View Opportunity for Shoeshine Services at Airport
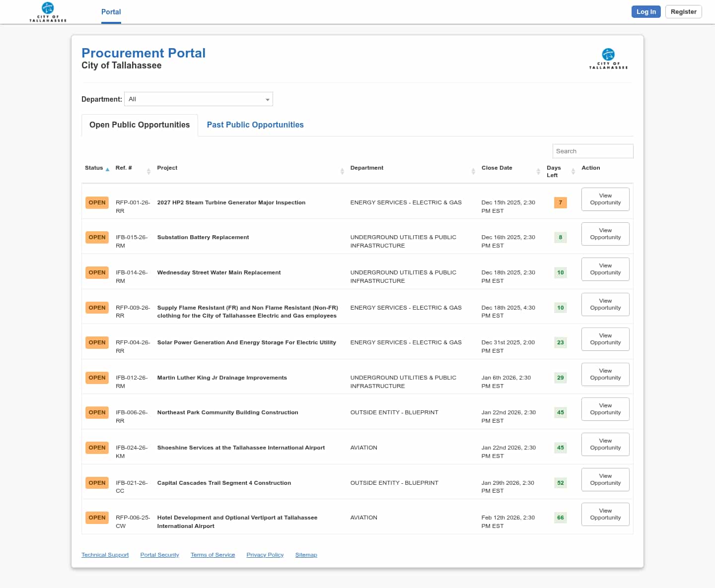This screenshot has height=588, width=715. point(605,445)
